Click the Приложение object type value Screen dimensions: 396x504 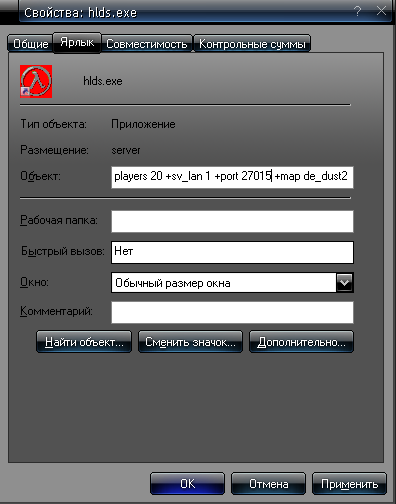143,124
